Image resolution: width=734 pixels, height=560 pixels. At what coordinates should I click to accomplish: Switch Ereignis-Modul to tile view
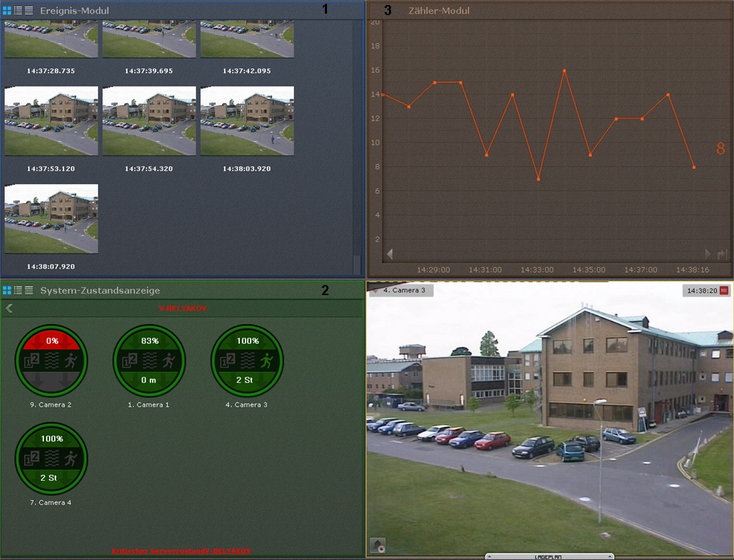(x=7, y=10)
